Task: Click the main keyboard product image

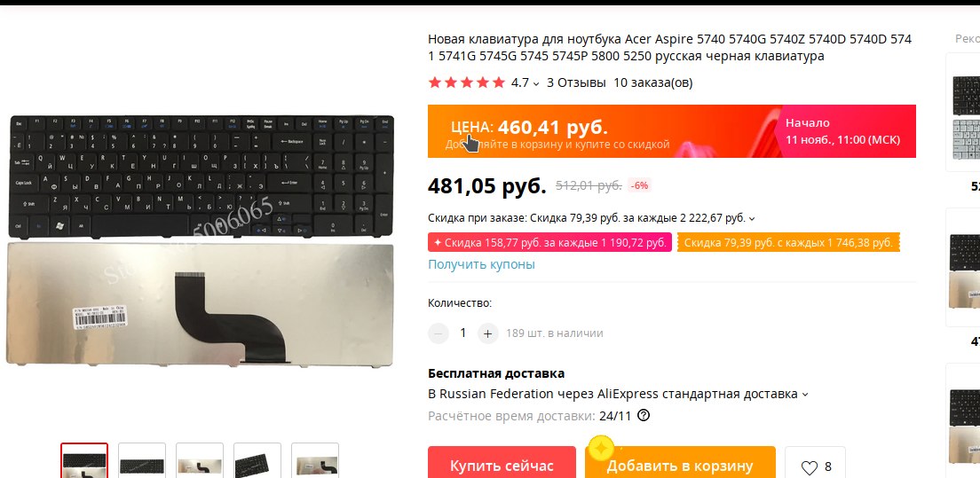Action: (202, 240)
